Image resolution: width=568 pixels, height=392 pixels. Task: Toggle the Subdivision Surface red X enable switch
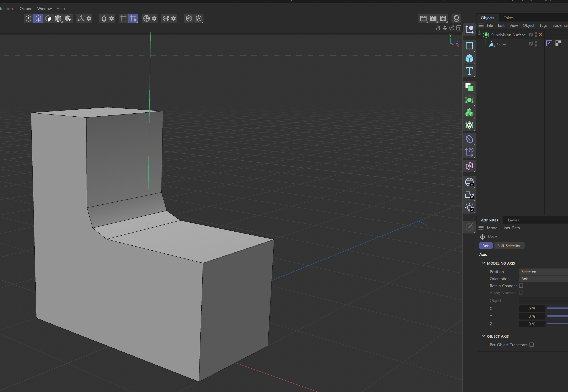click(541, 34)
